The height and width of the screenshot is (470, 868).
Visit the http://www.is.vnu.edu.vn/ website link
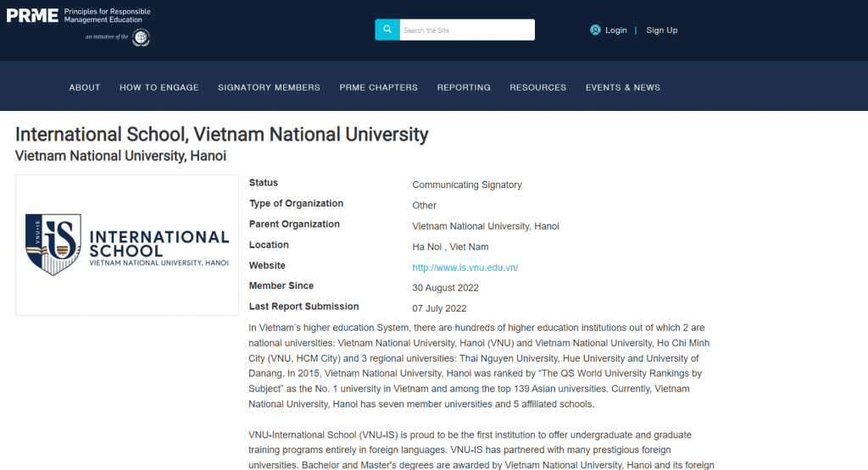(465, 267)
